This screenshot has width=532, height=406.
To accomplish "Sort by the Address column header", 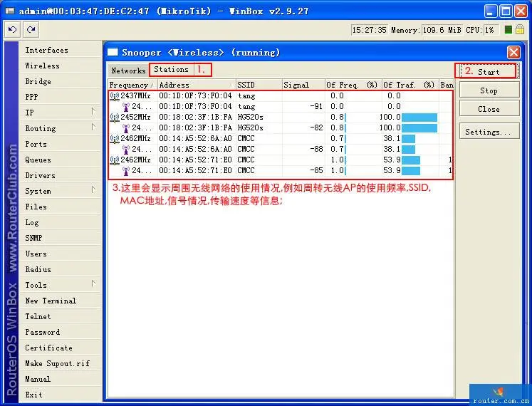I will click(x=197, y=85).
